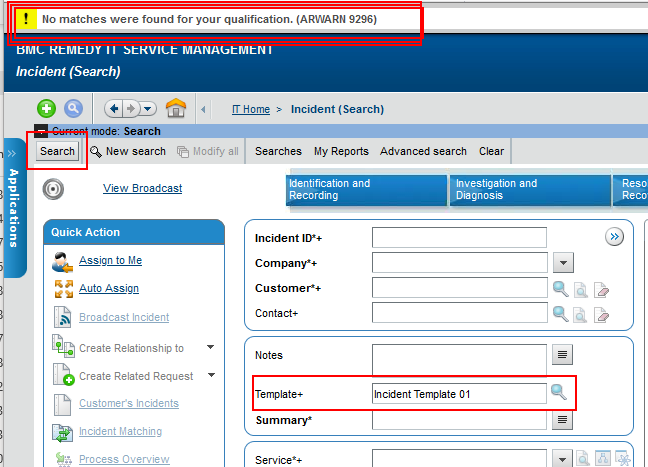
Task: Open Advanced search
Action: click(423, 151)
